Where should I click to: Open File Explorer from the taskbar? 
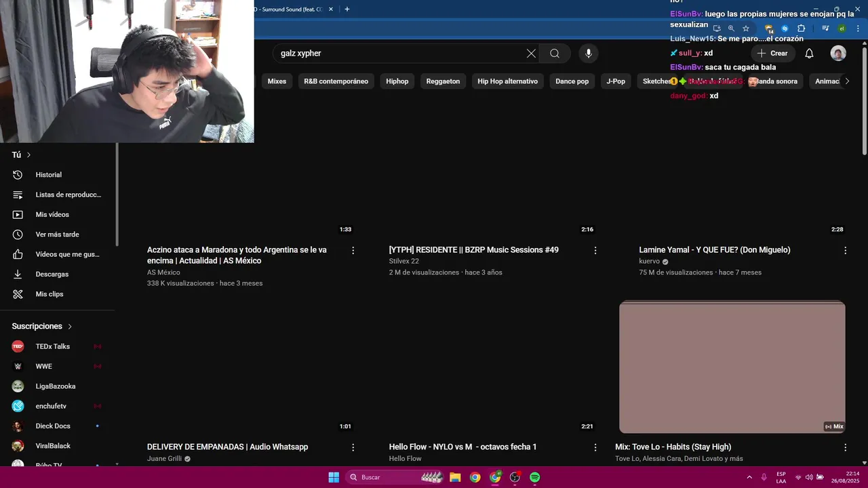[455, 478]
